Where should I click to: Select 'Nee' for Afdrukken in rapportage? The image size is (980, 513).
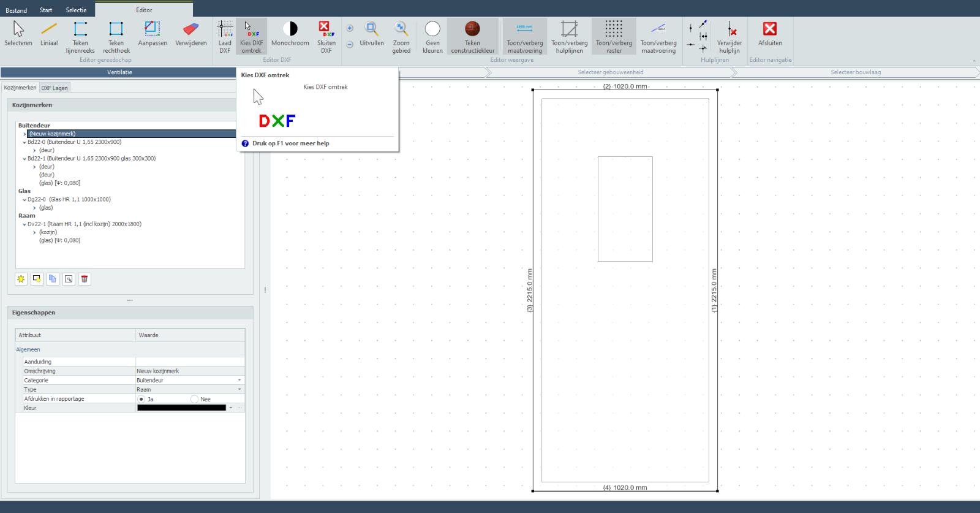point(195,399)
